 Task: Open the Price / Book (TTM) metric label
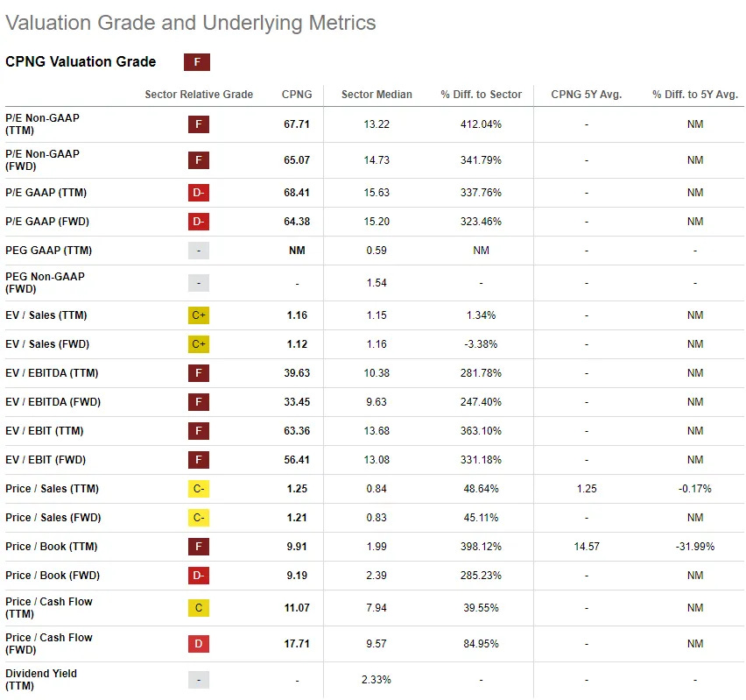coord(52,547)
